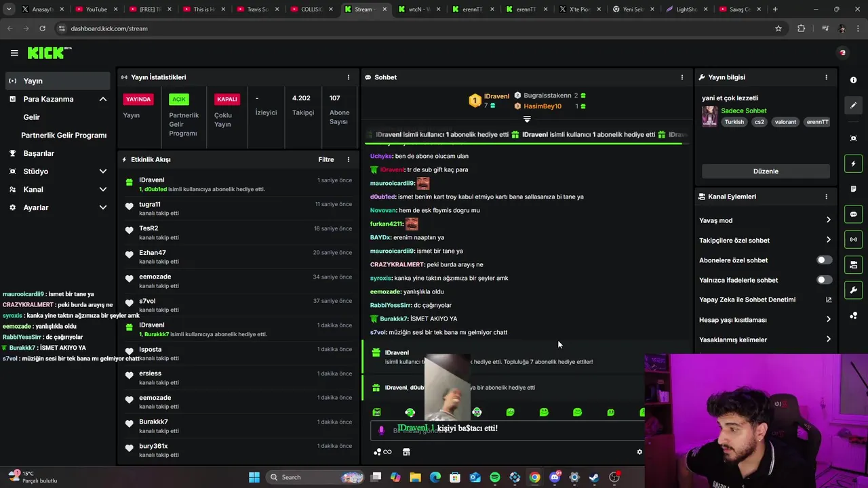The width and height of the screenshot is (868, 488).
Task: Click the camera icon in the right rail
Action: 853,264
